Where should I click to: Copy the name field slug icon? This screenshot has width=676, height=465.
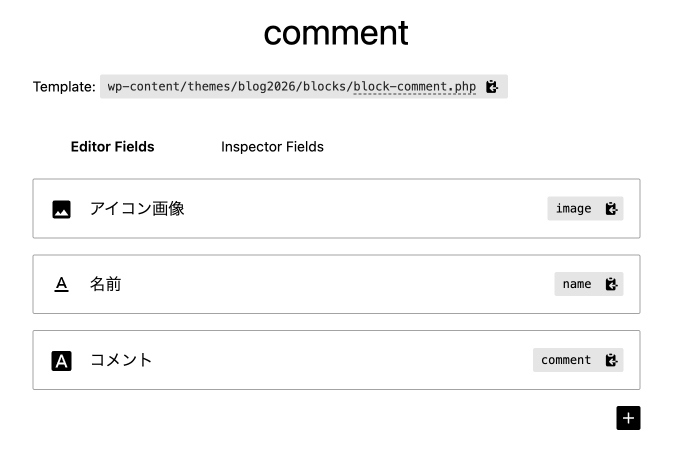tap(612, 284)
